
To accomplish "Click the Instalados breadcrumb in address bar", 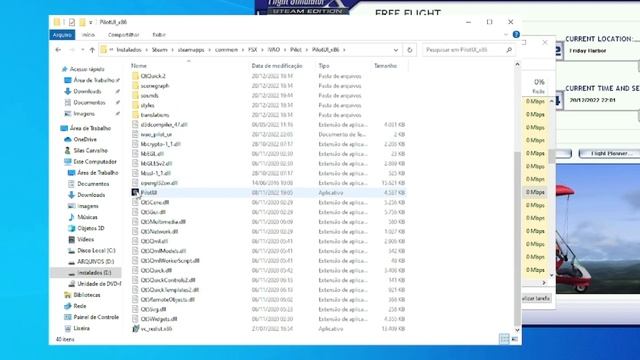I will click(x=129, y=50).
